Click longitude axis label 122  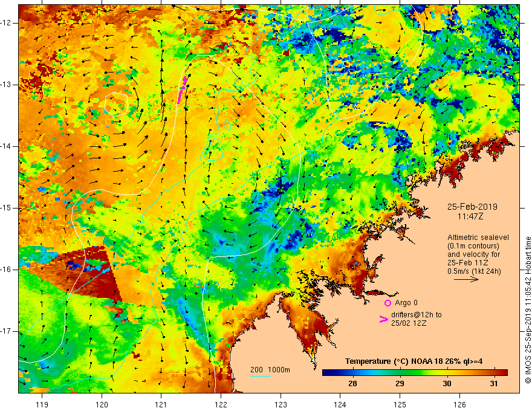(221, 404)
